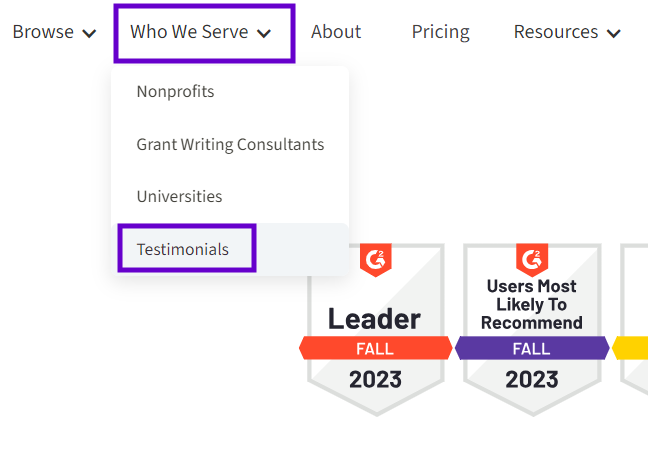Screen dimensions: 648x451
Task: Click G2 logo on Users Most Likely badge
Action: 532,260
